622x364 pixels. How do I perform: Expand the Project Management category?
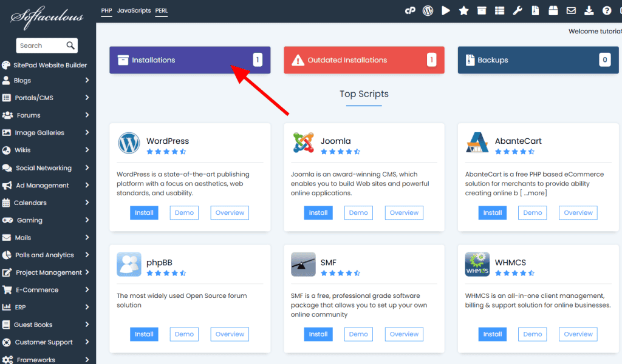[x=45, y=272]
